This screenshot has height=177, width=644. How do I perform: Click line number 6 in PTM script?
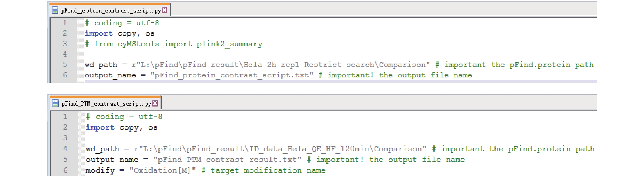coord(65,170)
